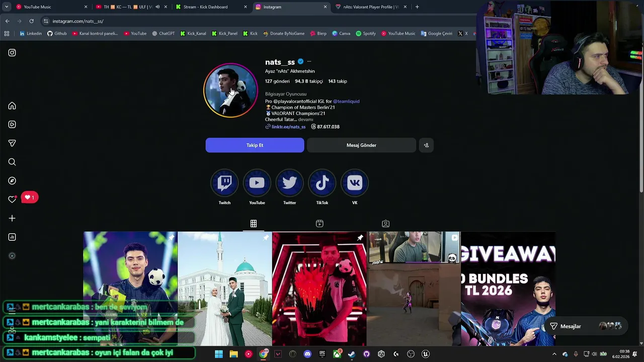
Task: Click the Mesaj Gönder button
Action: [x=361, y=145]
